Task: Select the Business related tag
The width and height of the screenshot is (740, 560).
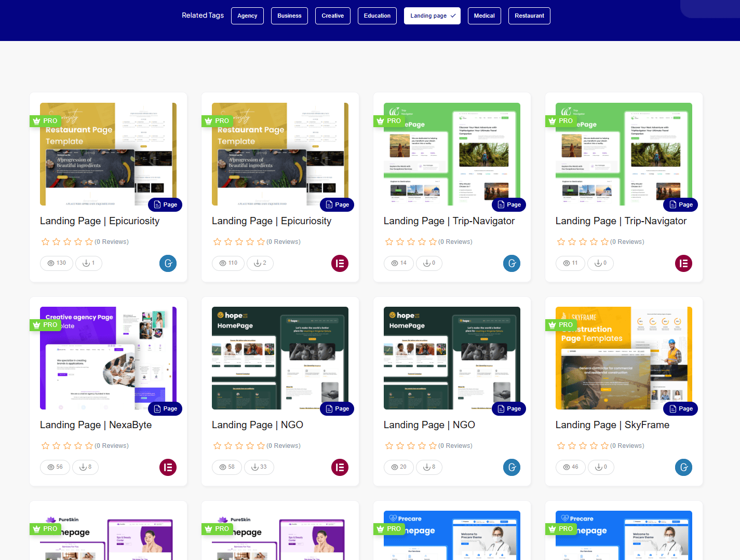Action: click(x=289, y=16)
